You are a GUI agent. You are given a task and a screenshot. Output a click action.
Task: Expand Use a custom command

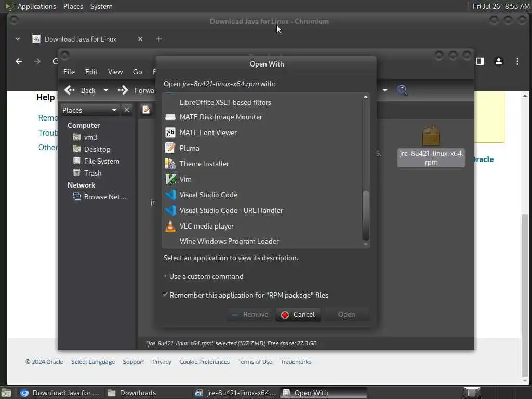165,276
